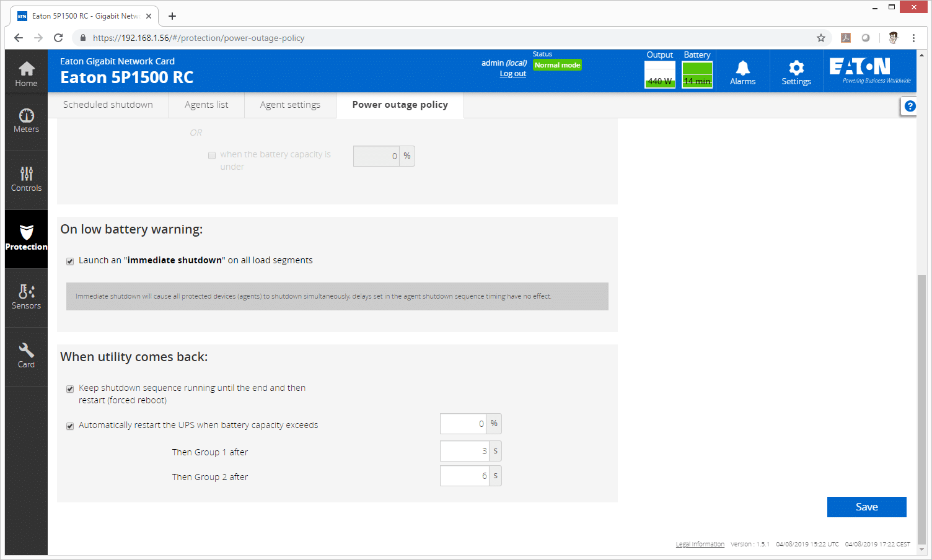Click the page vertical scrollbar thumb
Screen dimensions: 932x560
click(x=921, y=409)
